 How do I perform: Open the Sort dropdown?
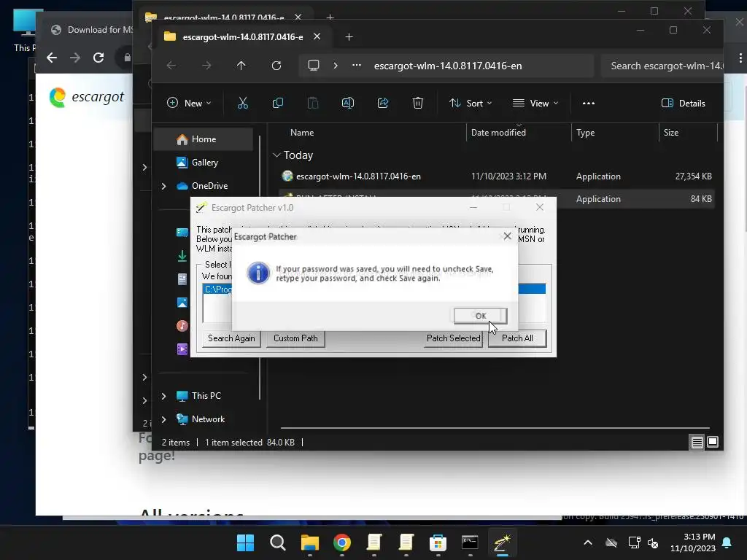(x=471, y=103)
